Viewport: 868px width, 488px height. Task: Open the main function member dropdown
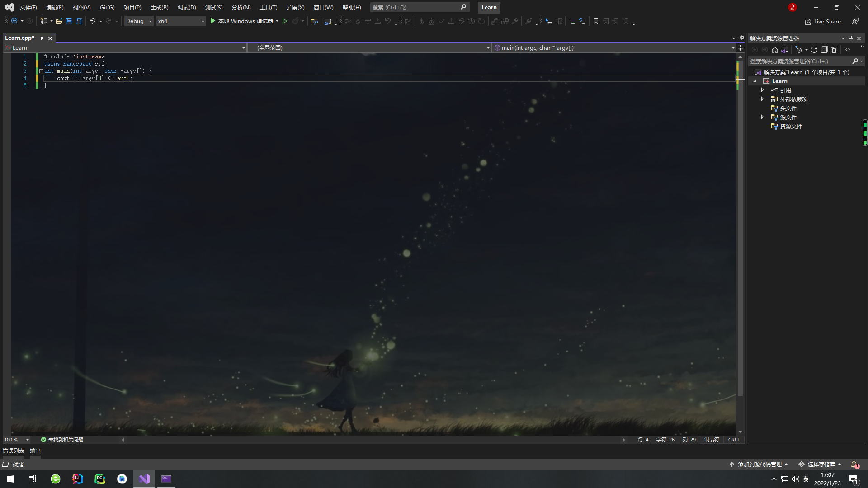click(x=614, y=48)
